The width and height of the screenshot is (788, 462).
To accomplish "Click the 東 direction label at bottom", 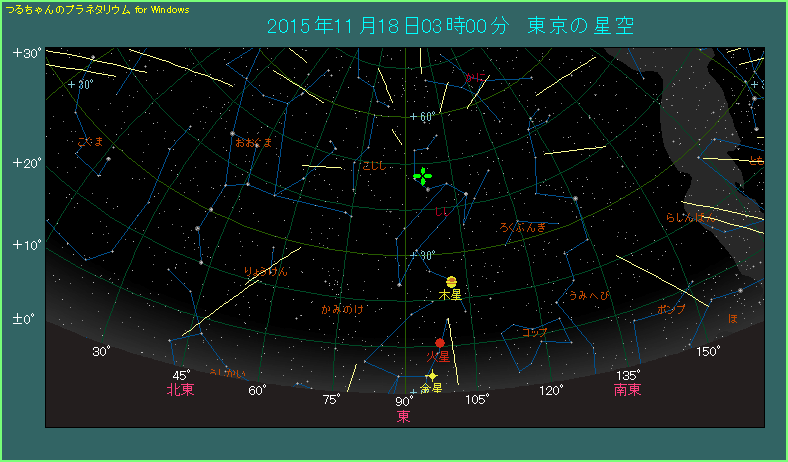I will [404, 416].
